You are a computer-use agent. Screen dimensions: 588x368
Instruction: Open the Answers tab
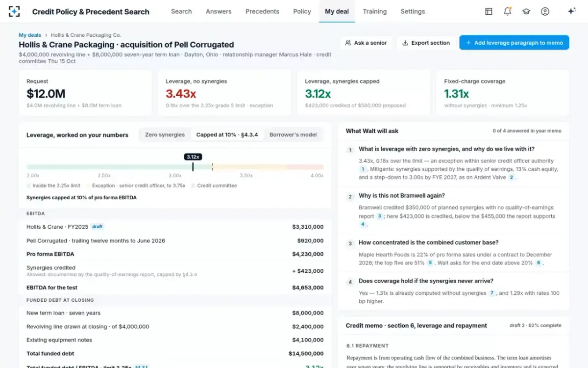point(219,11)
